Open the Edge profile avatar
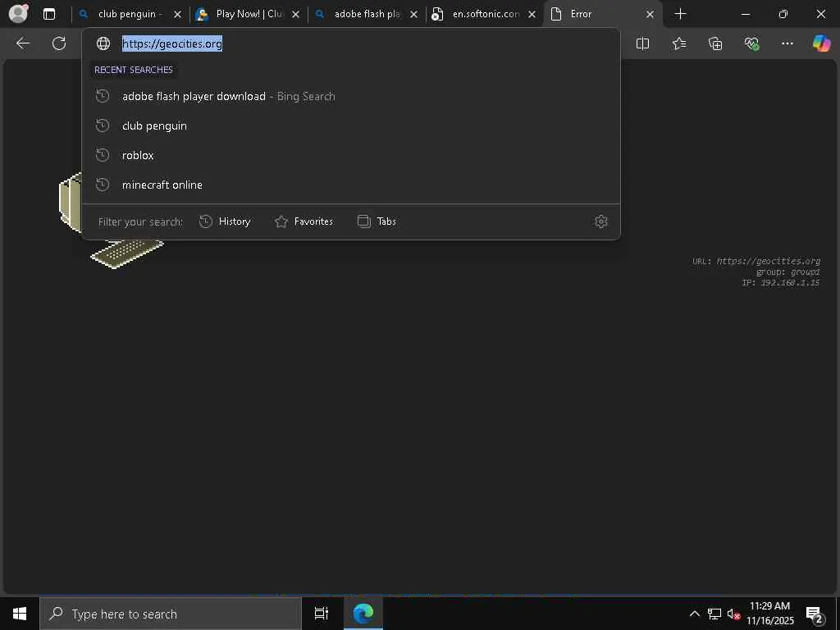The height and width of the screenshot is (630, 840). (18, 13)
